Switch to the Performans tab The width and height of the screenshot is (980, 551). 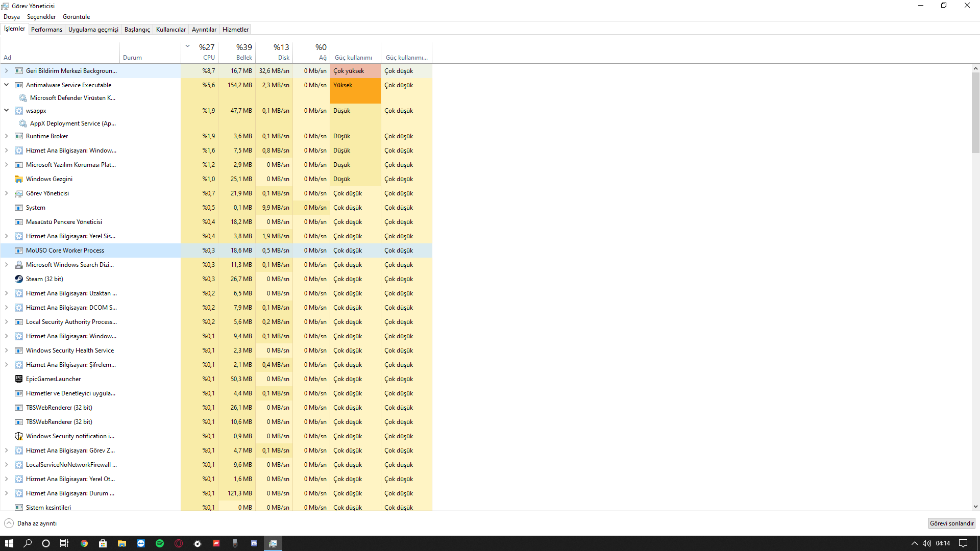tap(46, 30)
